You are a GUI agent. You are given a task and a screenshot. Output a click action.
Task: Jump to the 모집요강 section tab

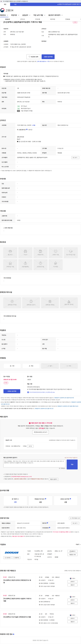[x=8, y=19]
